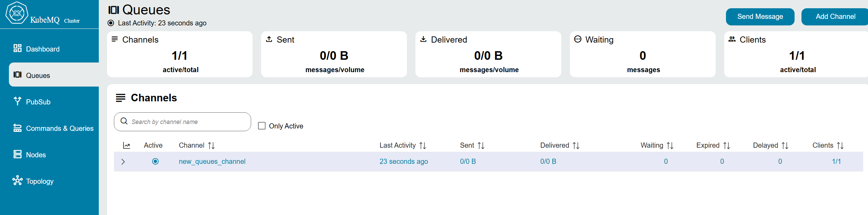Sort the table by Waiting column

670,146
